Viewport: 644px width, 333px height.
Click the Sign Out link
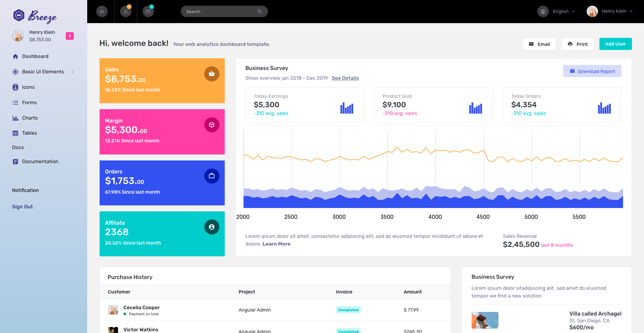point(22,207)
